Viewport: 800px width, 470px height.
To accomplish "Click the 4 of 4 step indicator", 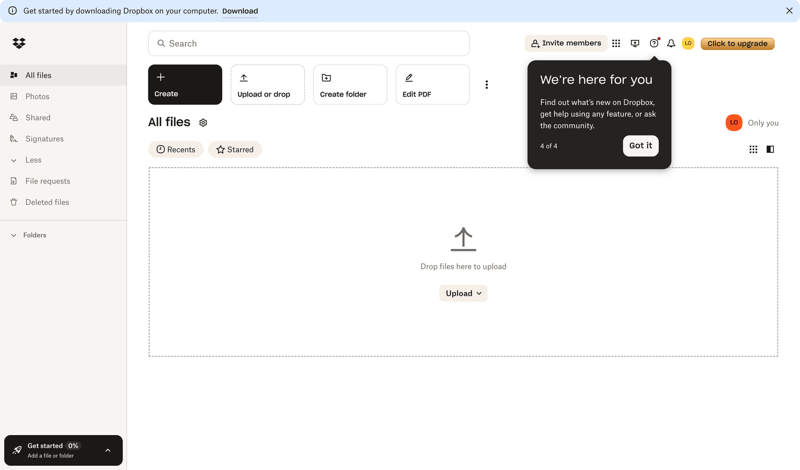I will [548, 146].
